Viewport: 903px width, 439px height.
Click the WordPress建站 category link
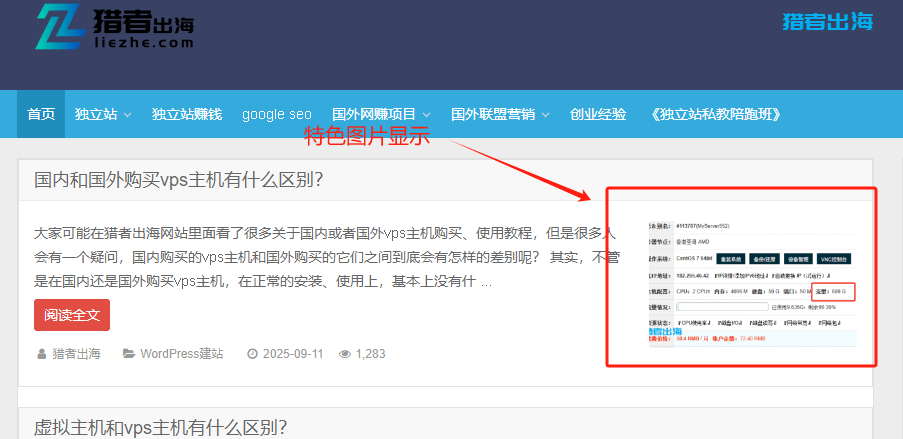tap(181, 354)
